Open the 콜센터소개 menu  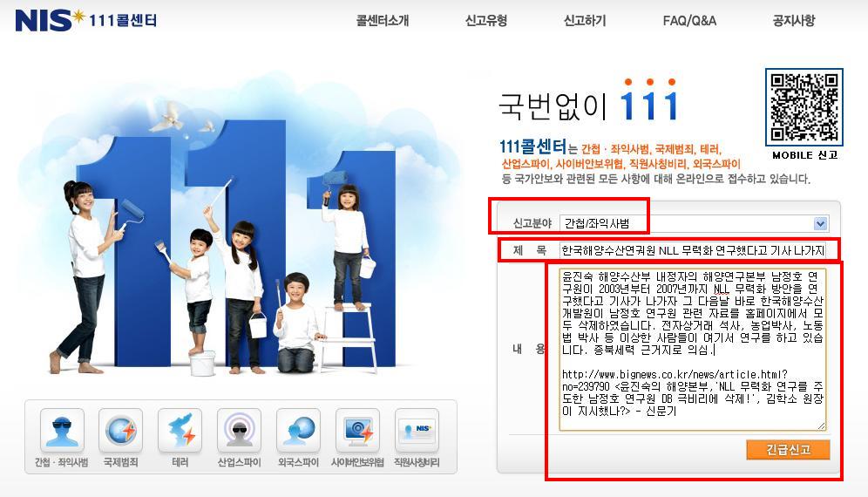[x=383, y=21]
